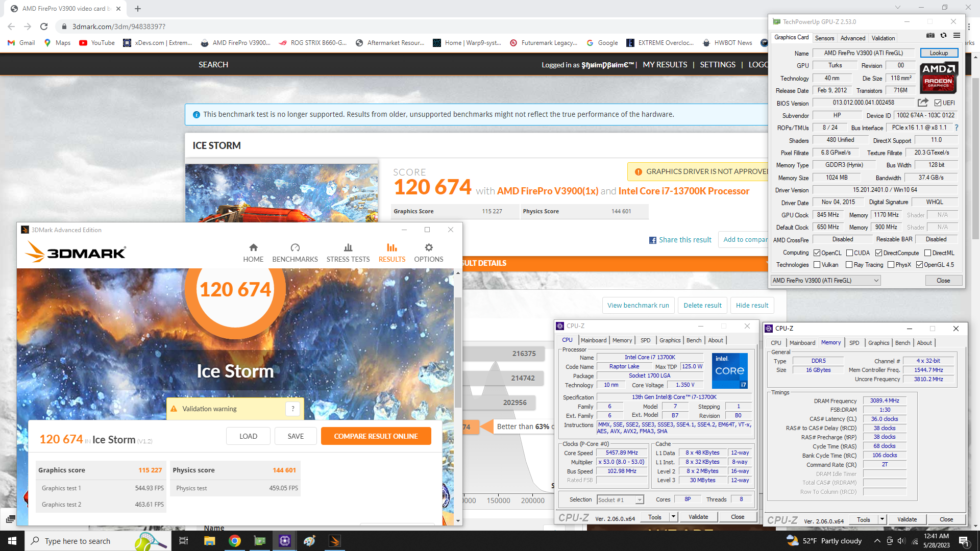Share the BIOS version using the export icon
This screenshot has height=551, width=980.
[923, 103]
